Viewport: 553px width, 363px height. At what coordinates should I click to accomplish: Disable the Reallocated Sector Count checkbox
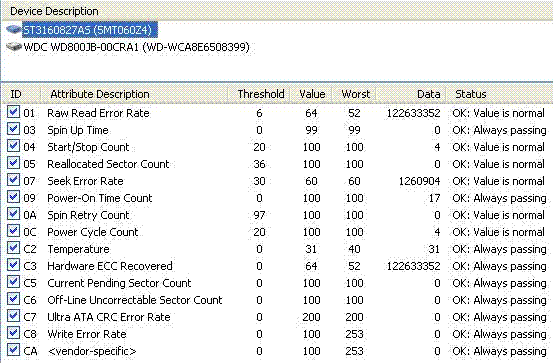[x=13, y=163]
